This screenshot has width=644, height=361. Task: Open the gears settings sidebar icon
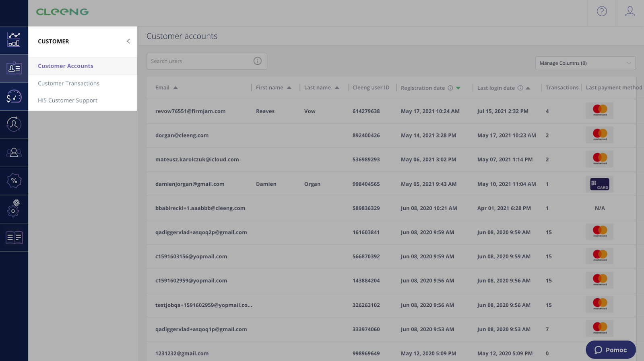[14, 209]
